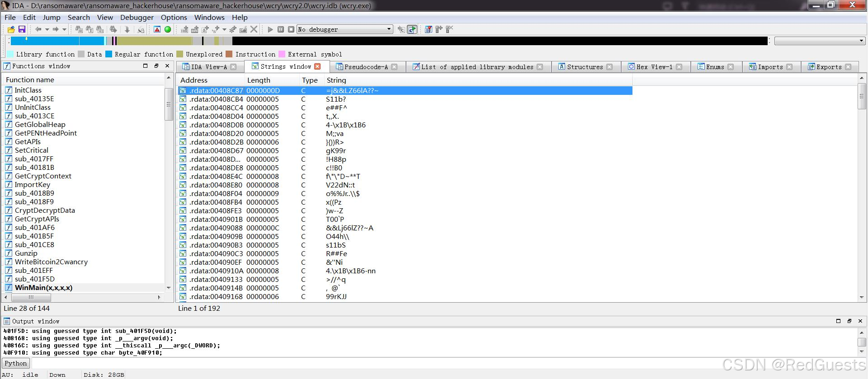The width and height of the screenshot is (868, 379).
Task: Click the Python console button
Action: click(16, 363)
